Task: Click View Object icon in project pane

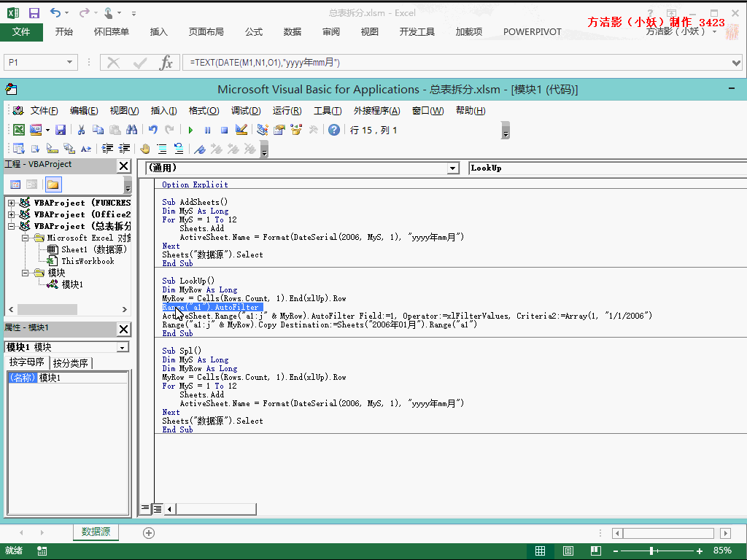Action: point(32,184)
